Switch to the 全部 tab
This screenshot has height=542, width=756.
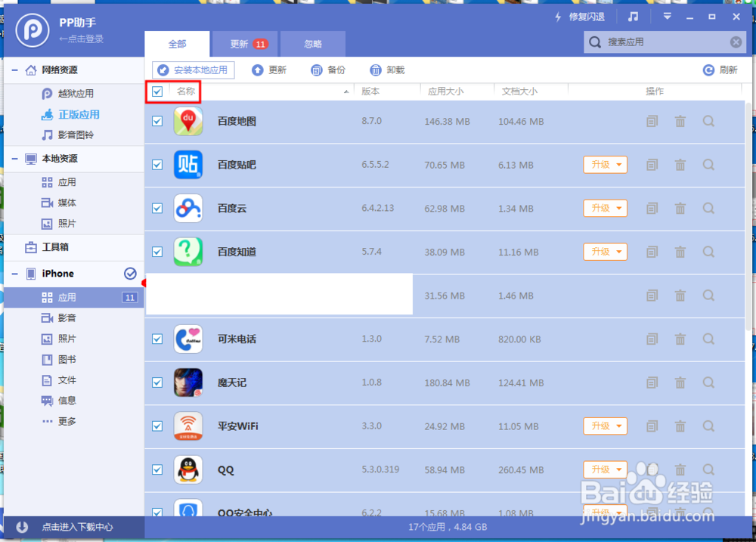177,44
